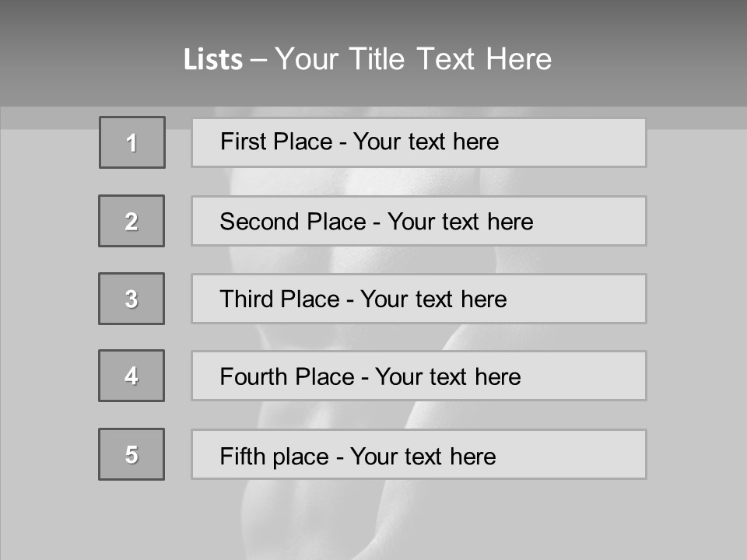Select the number 3 square box
The height and width of the screenshot is (560, 747).
[132, 299]
